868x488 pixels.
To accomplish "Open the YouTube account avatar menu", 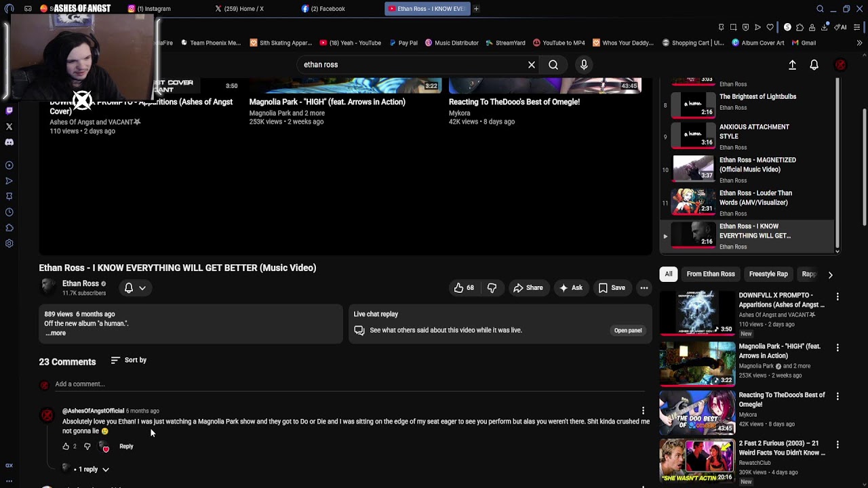I will click(x=840, y=64).
